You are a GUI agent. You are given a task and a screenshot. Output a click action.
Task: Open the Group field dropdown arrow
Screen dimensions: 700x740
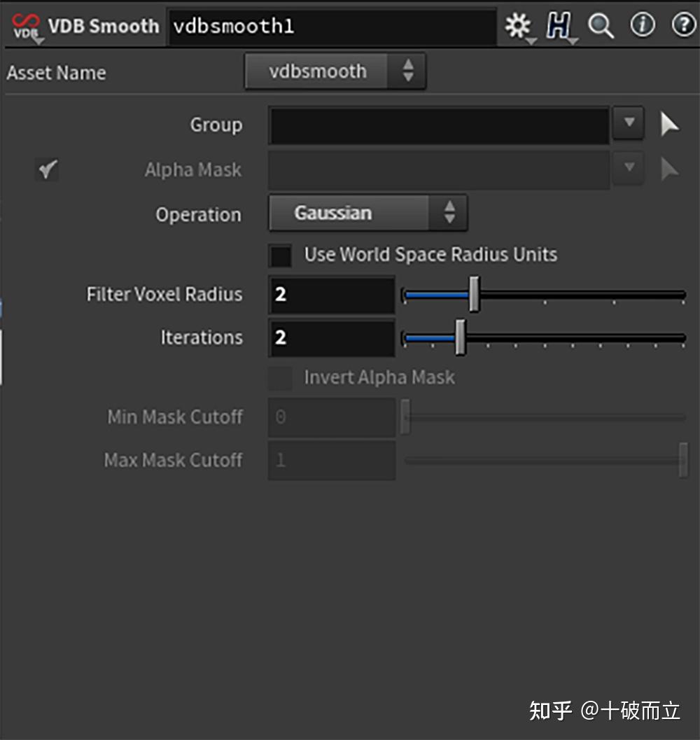(628, 123)
